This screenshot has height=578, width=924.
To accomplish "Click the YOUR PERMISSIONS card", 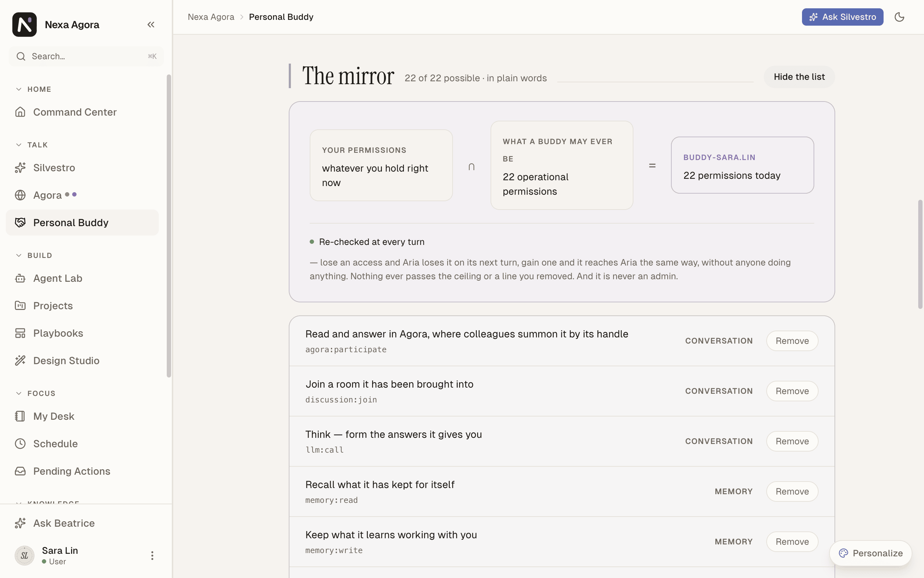I will tap(381, 165).
